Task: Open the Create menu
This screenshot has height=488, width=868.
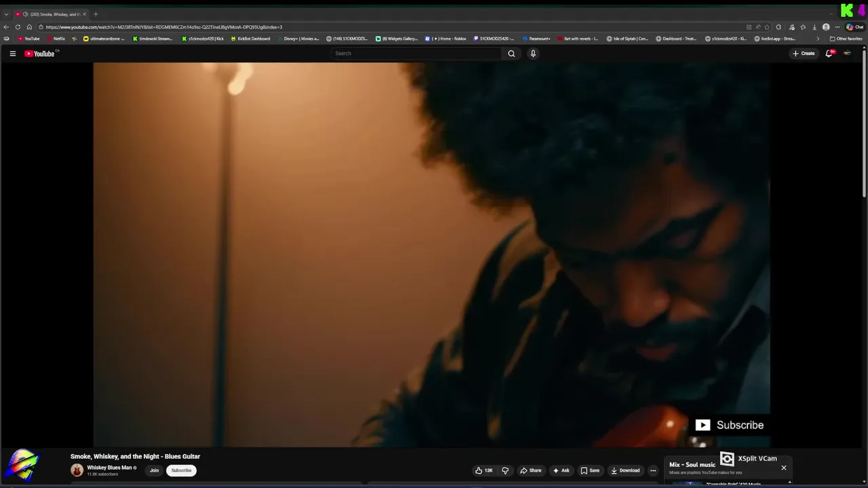Action: coord(804,54)
